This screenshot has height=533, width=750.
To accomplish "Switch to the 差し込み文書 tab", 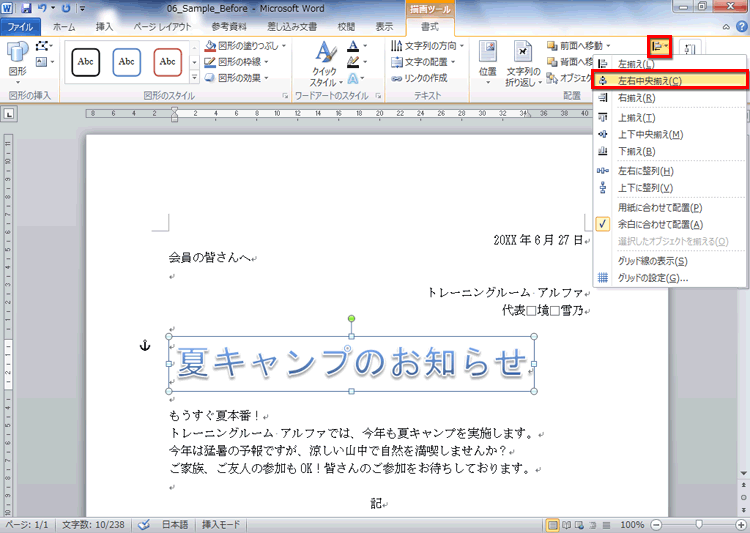I will pyautogui.click(x=292, y=27).
